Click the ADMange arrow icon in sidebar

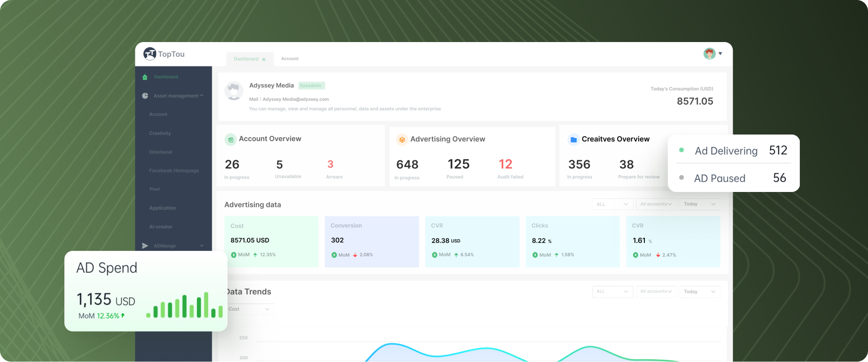point(145,246)
